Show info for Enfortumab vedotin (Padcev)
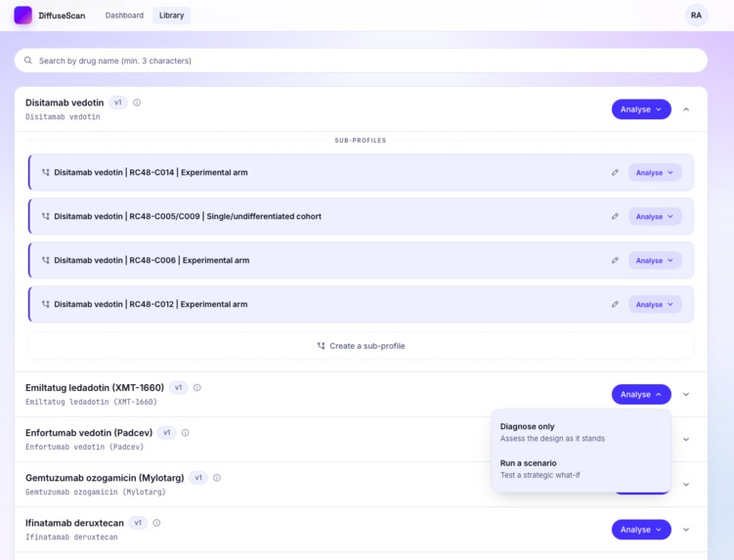Viewport: 734px width, 560px height. (x=186, y=433)
